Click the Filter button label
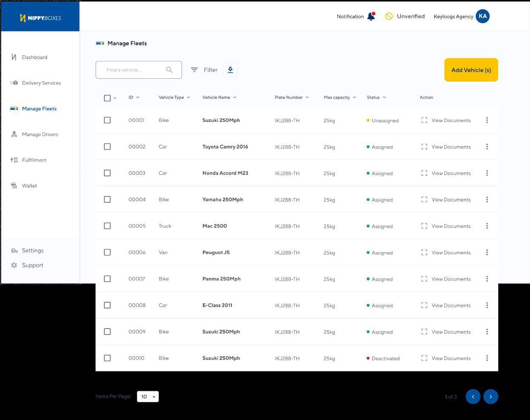Viewport: 530px width, 420px height. (x=211, y=70)
